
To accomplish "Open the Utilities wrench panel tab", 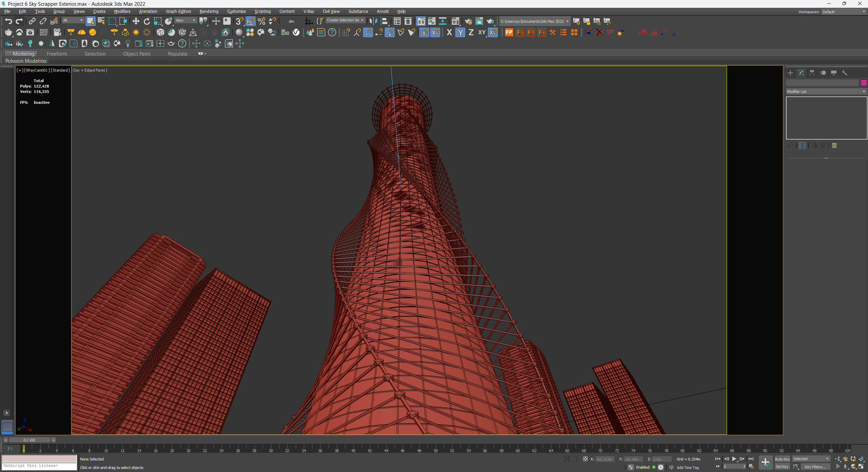I will [x=845, y=73].
